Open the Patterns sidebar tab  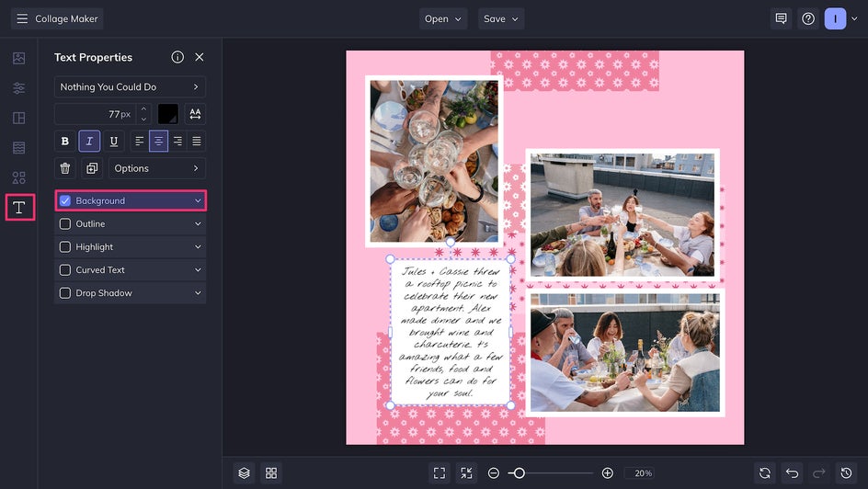(x=18, y=148)
